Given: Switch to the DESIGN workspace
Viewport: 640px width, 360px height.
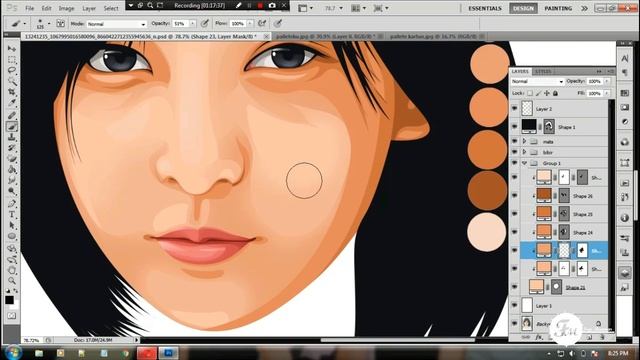Looking at the screenshot, I should pyautogui.click(x=523, y=8).
